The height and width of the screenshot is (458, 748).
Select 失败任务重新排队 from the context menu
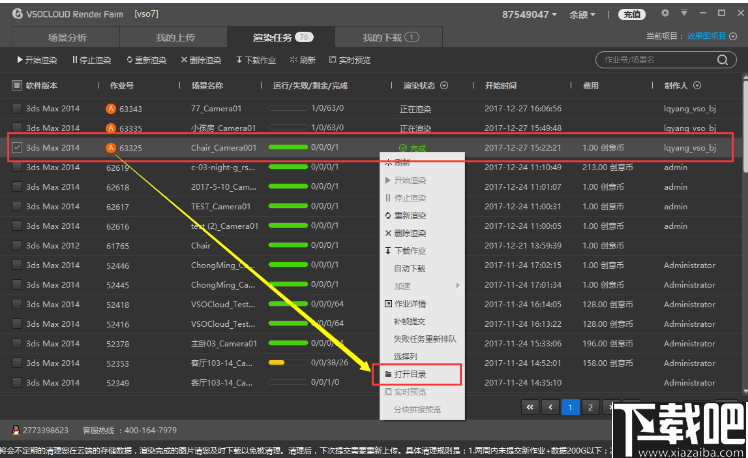422,339
